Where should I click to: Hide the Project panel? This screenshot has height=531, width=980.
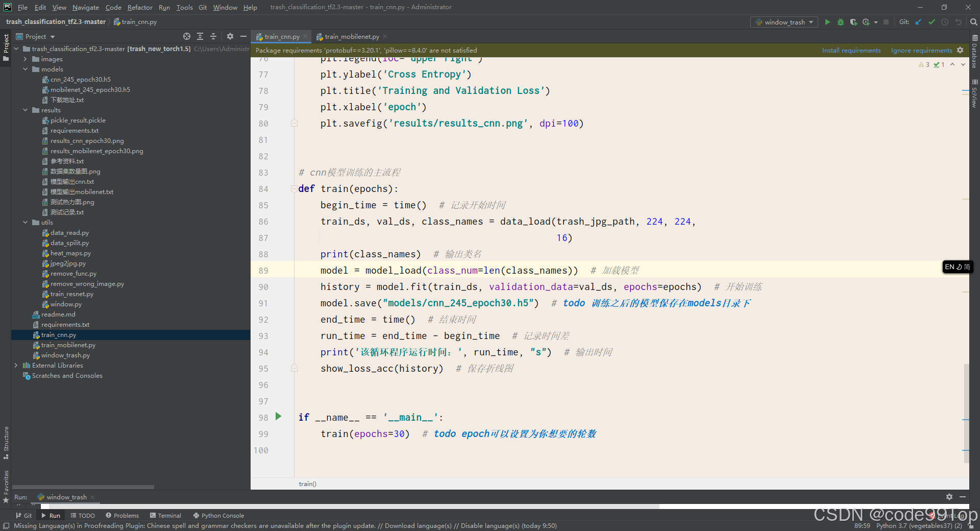point(243,36)
